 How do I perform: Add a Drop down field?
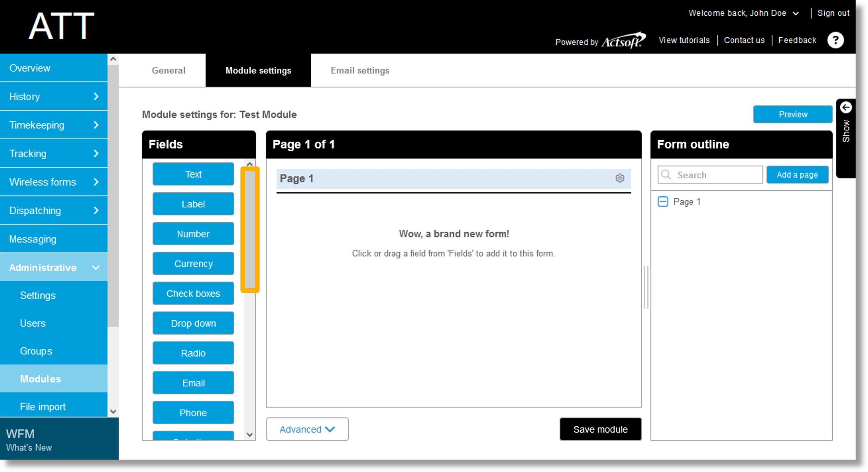click(x=193, y=323)
